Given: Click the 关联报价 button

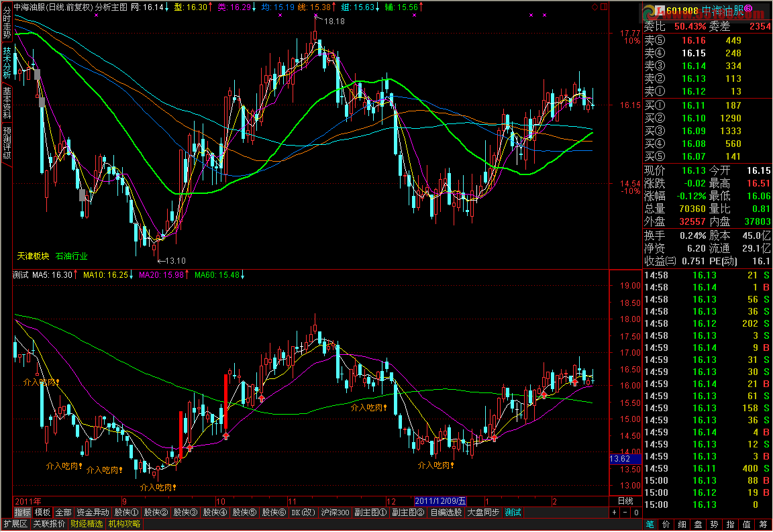Looking at the screenshot, I should point(50,524).
